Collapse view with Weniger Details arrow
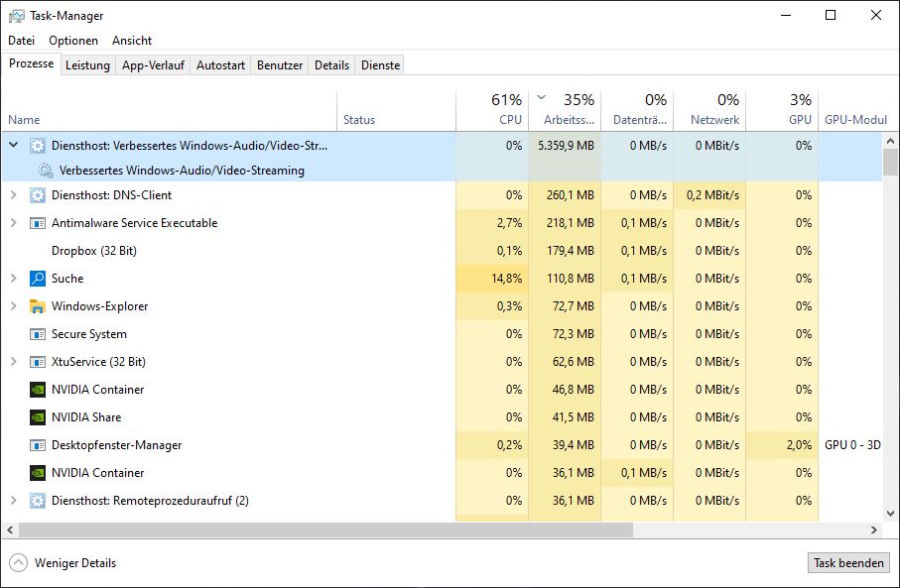 point(19,563)
